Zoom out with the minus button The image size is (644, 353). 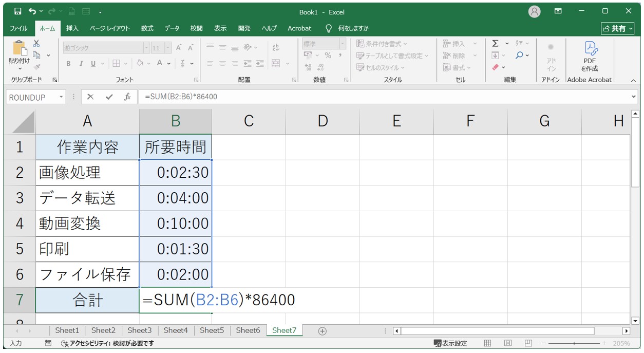pos(544,343)
